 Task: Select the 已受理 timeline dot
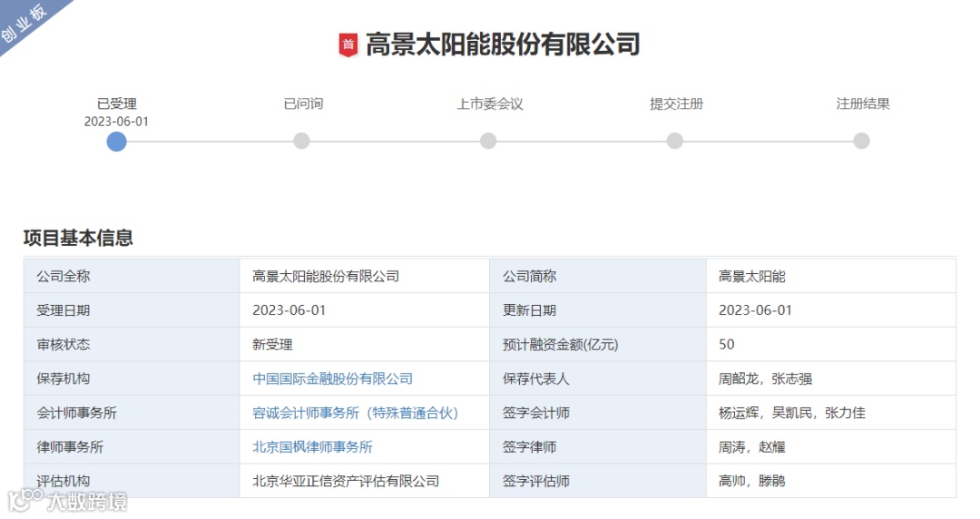116,142
